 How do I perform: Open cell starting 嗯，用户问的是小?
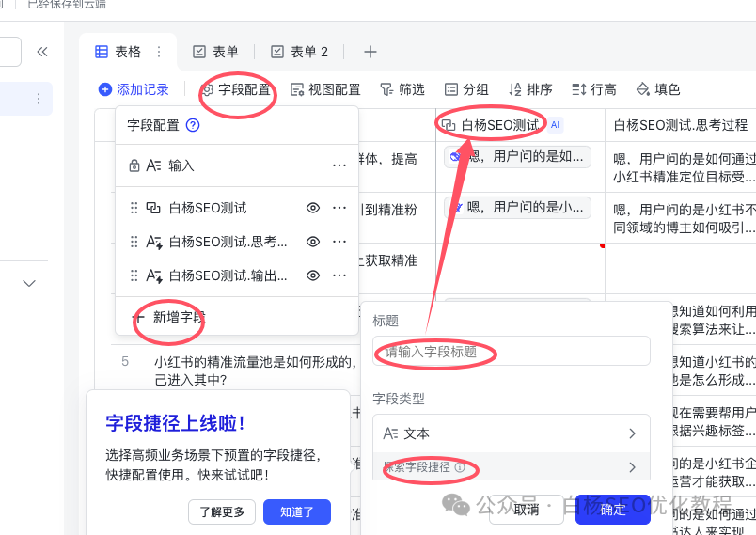click(517, 208)
